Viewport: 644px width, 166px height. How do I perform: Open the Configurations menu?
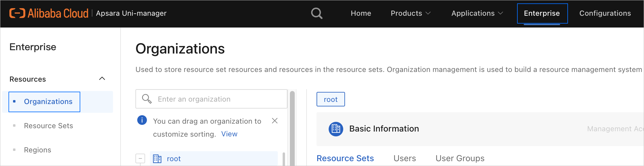(x=605, y=13)
